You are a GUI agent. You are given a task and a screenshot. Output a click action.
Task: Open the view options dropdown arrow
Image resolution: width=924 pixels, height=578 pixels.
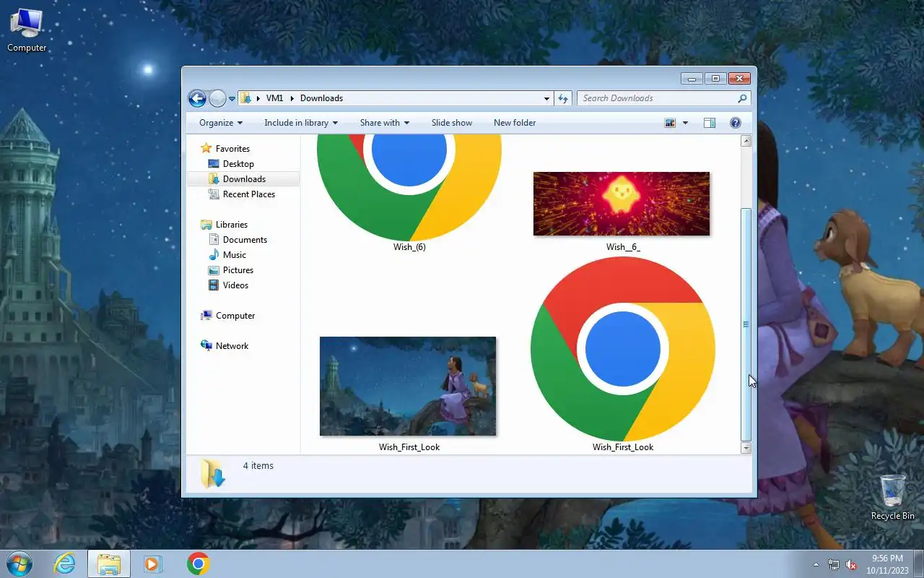pos(685,123)
